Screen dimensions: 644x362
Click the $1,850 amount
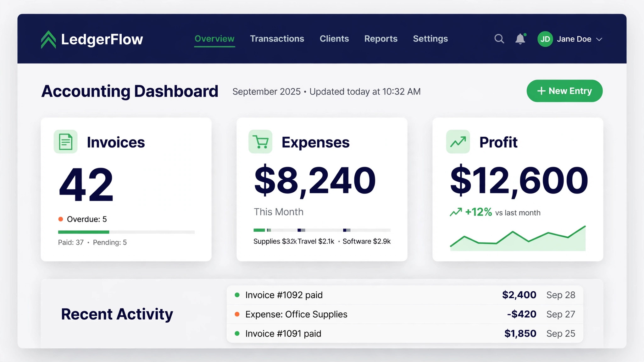coord(520,333)
